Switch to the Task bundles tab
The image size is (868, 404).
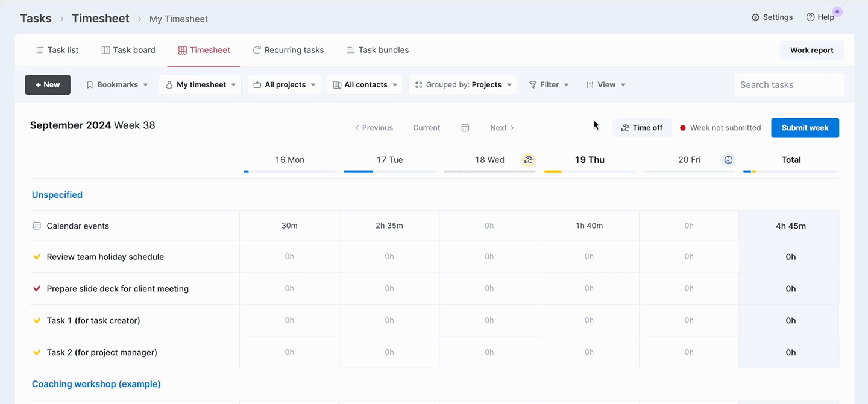(378, 50)
